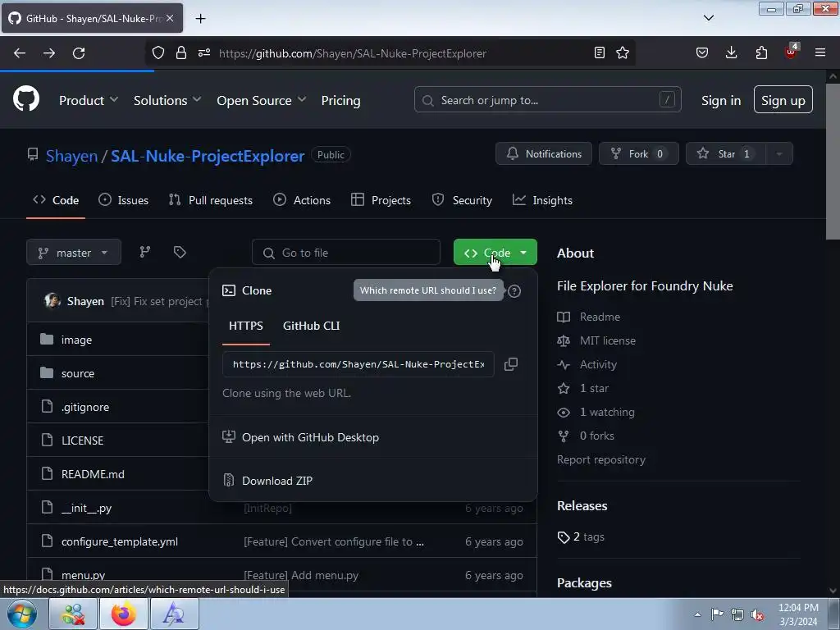840x630 pixels.
Task: Click the Sign up button
Action: [x=783, y=99]
